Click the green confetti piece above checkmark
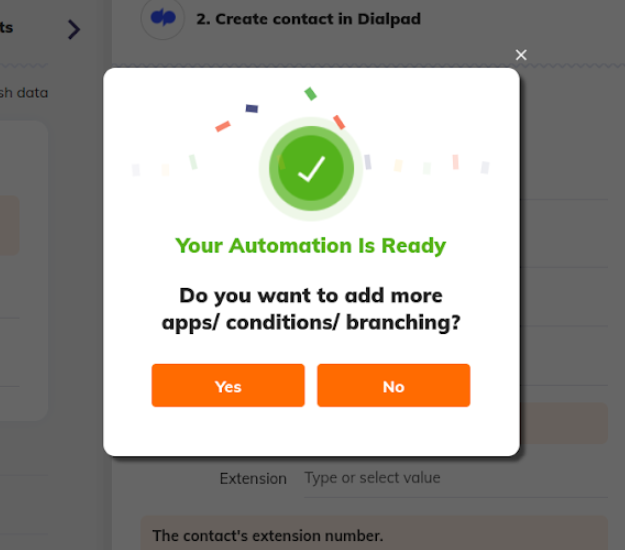The height and width of the screenshot is (550, 625). coord(311,94)
